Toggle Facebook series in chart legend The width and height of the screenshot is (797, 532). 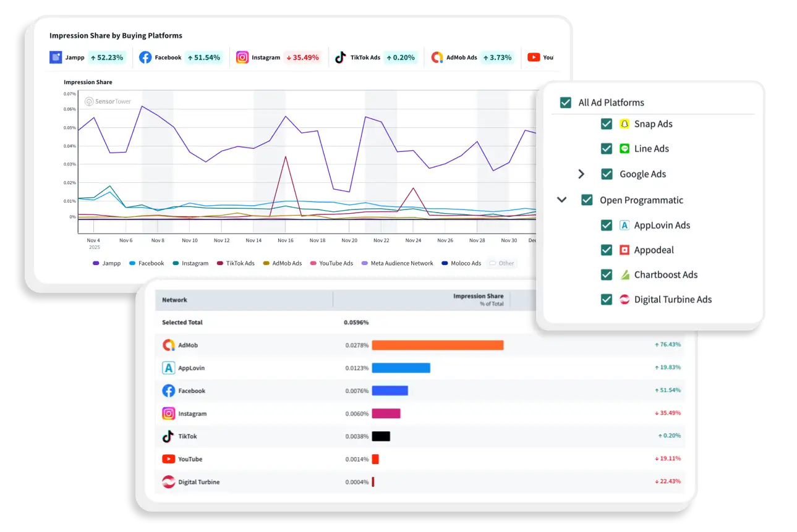(147, 263)
